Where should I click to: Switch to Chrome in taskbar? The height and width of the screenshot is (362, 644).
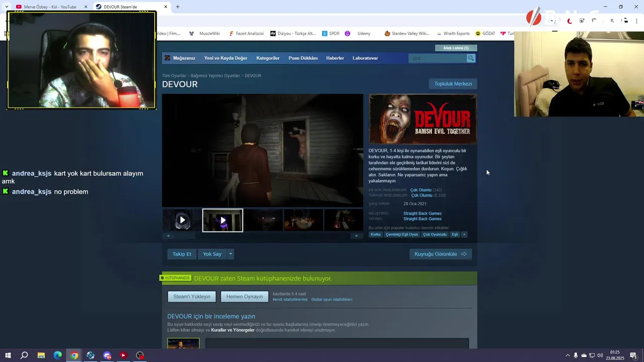tap(74, 355)
